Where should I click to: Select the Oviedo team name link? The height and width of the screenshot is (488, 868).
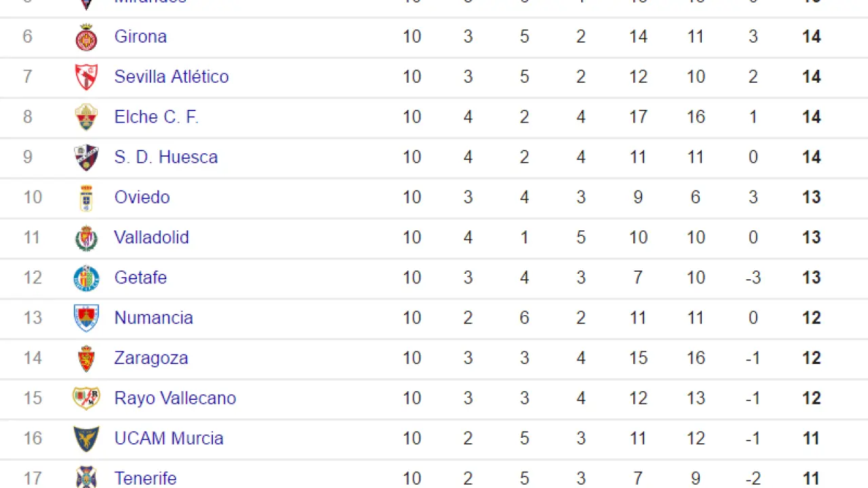tap(142, 197)
